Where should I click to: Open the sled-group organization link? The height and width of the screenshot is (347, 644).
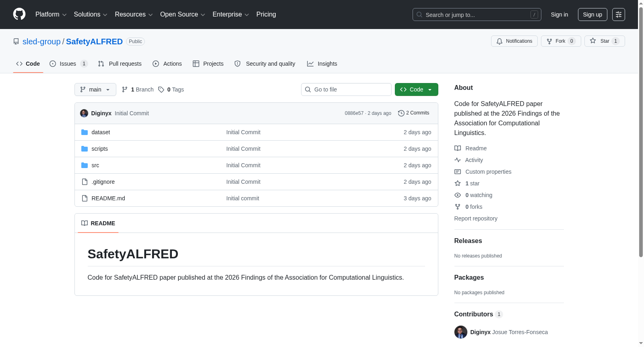click(41, 42)
